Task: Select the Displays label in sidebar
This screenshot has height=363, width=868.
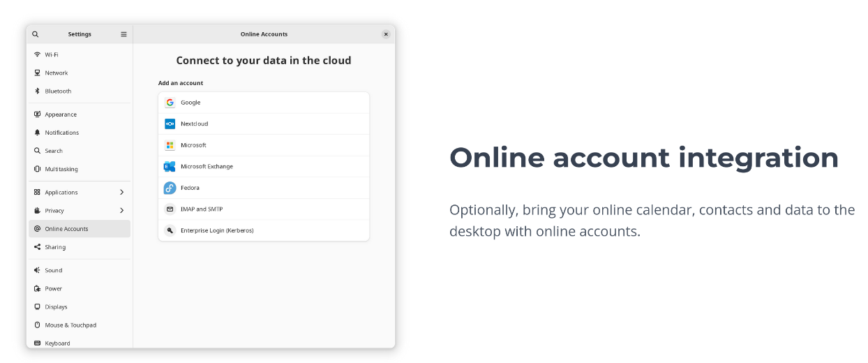Action: tap(57, 306)
